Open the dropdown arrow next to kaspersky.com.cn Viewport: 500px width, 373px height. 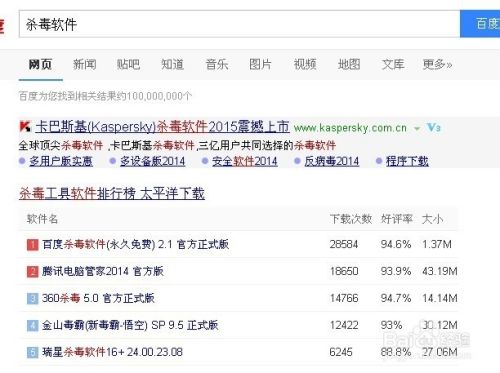(417, 128)
